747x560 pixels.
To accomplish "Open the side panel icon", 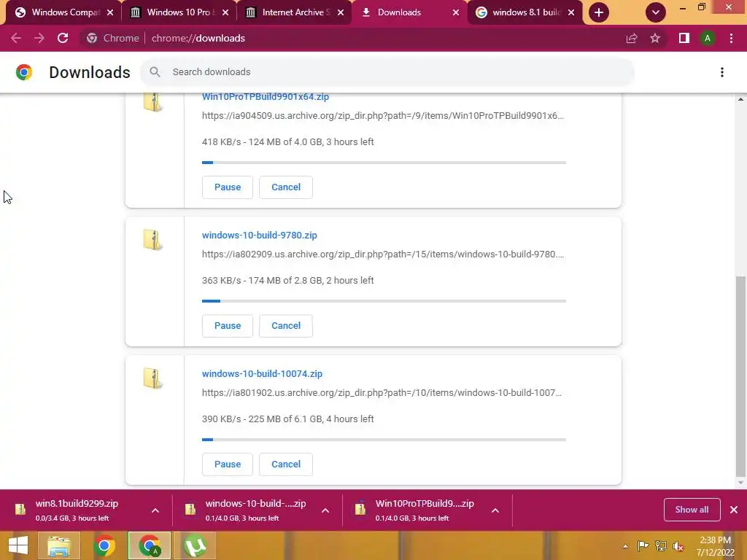I will [684, 38].
